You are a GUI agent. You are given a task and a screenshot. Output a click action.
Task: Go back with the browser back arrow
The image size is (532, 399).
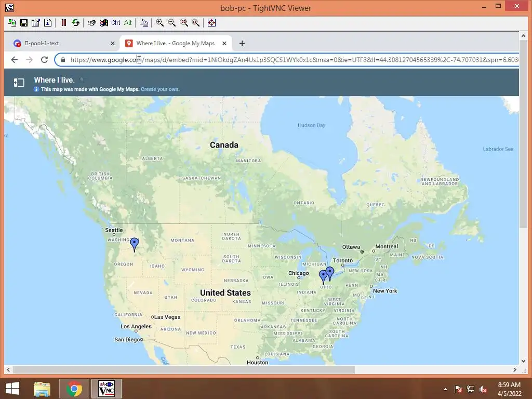coord(14,60)
